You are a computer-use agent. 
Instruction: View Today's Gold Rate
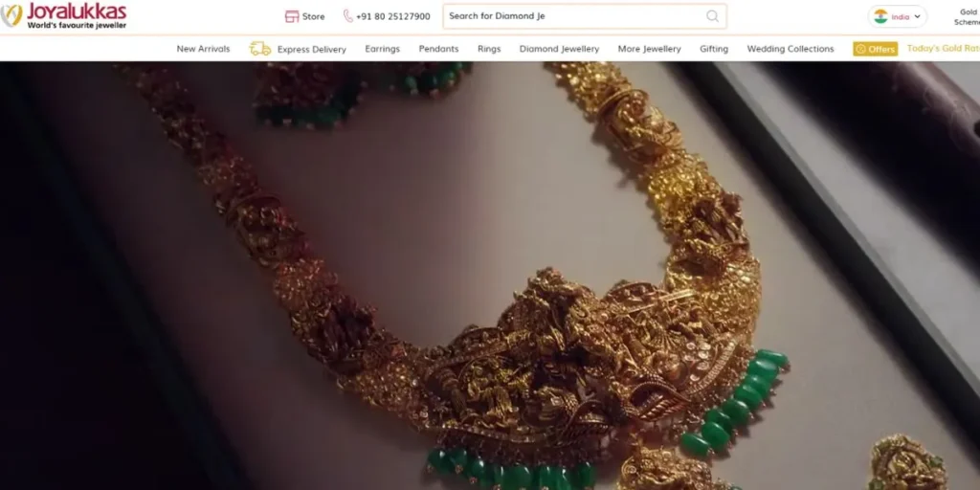[943, 48]
